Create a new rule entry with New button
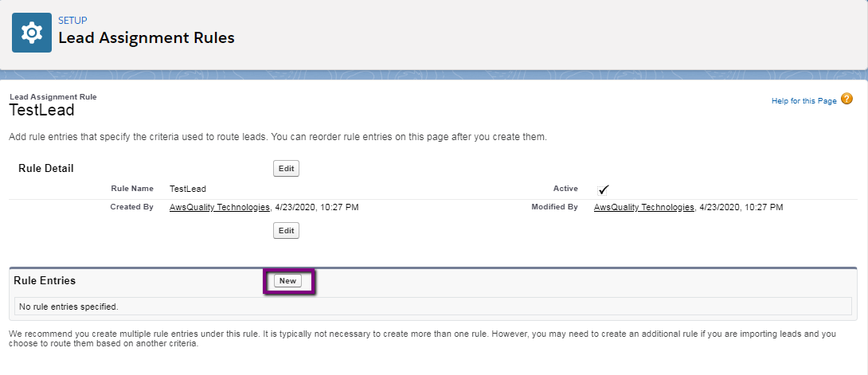Viewport: 868px width, 375px height. click(287, 281)
